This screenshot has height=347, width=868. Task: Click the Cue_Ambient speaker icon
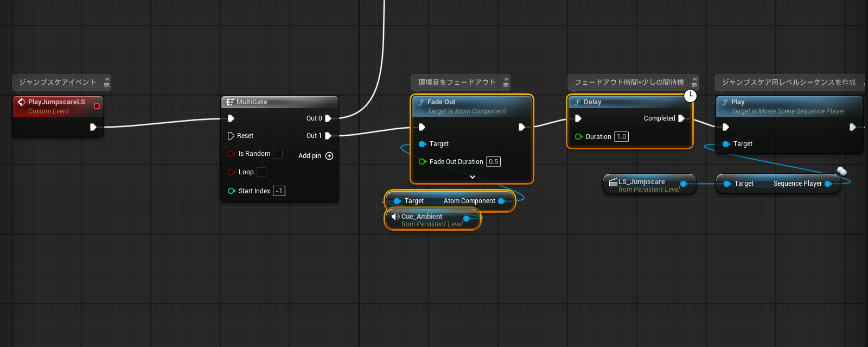[395, 217]
